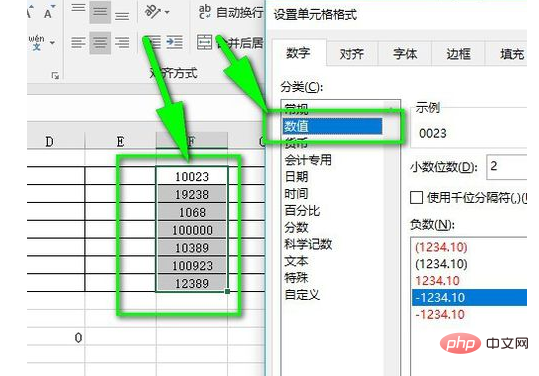539x376 pixels.
Task: Click the bottom align icon
Action: (x=122, y=15)
